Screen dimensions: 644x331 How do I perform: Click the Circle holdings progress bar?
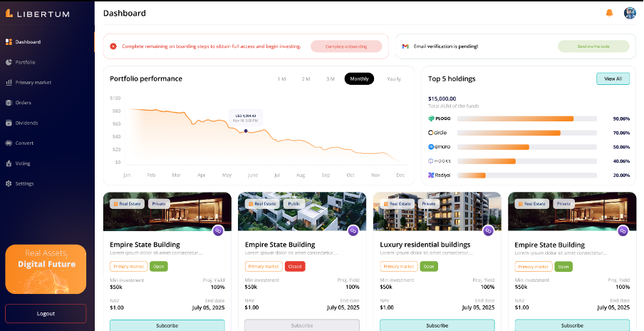point(526,133)
